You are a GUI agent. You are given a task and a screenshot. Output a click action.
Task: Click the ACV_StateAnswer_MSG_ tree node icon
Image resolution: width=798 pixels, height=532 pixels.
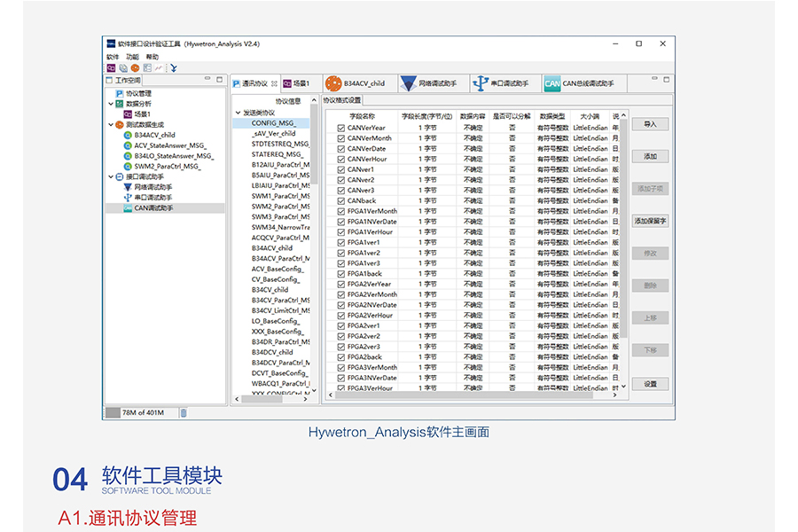(128, 145)
